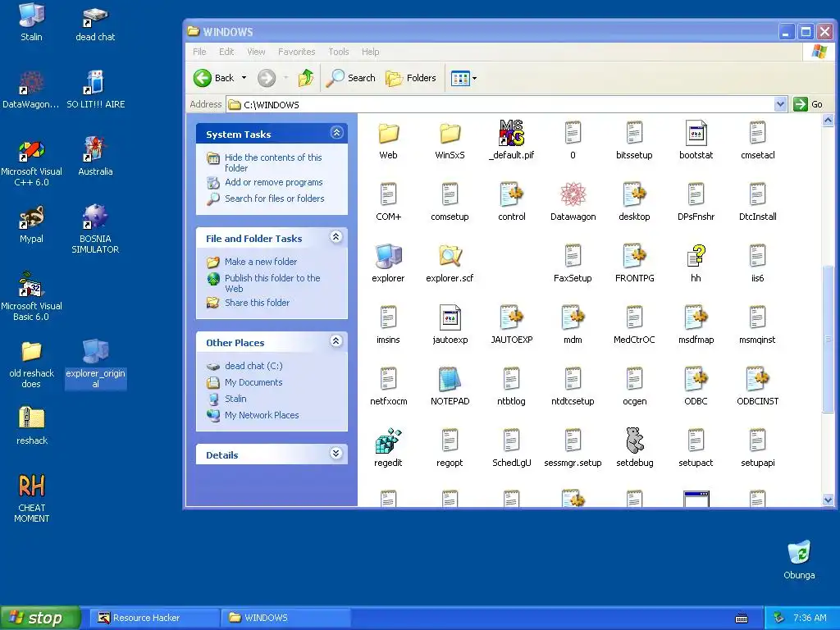
Task: Open the Help menu
Action: pyautogui.click(x=370, y=52)
